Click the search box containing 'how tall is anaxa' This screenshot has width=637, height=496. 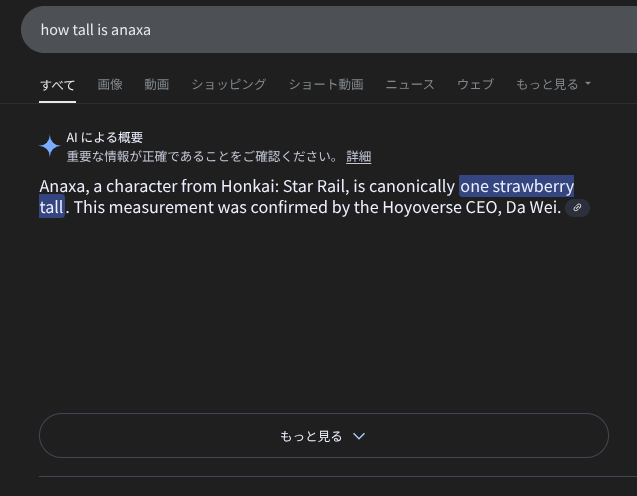[x=329, y=30]
